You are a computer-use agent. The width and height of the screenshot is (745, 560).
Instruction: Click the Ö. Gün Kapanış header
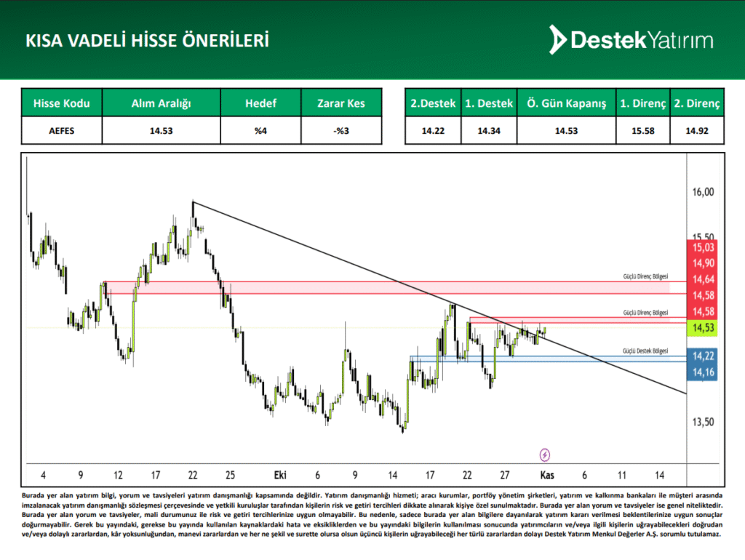pyautogui.click(x=566, y=103)
